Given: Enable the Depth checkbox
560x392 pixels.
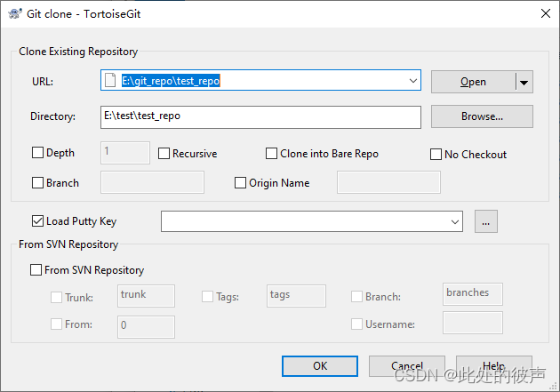Looking at the screenshot, I should tap(37, 154).
